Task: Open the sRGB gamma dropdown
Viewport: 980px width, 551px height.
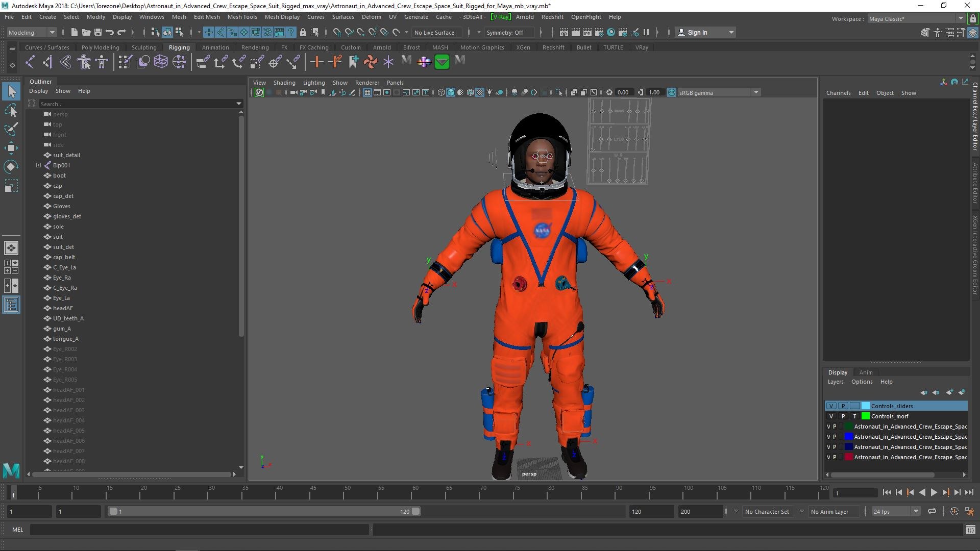Action: [719, 92]
